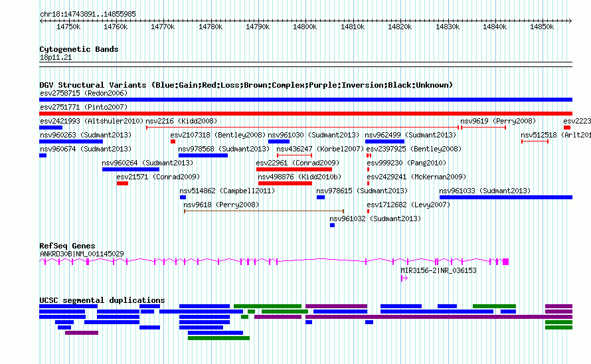Select the RefSeq Genes track title
This screenshot has height=364, width=591.
pyautogui.click(x=67, y=246)
